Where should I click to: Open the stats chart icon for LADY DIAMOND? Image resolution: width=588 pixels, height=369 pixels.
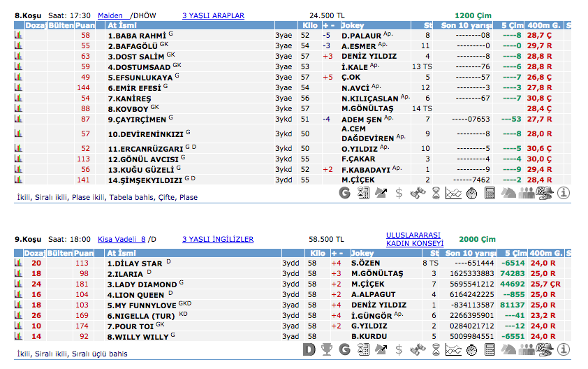(18, 284)
